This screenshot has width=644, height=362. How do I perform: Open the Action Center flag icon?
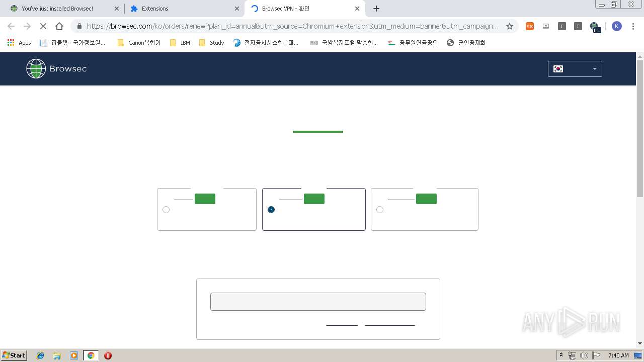click(596, 355)
